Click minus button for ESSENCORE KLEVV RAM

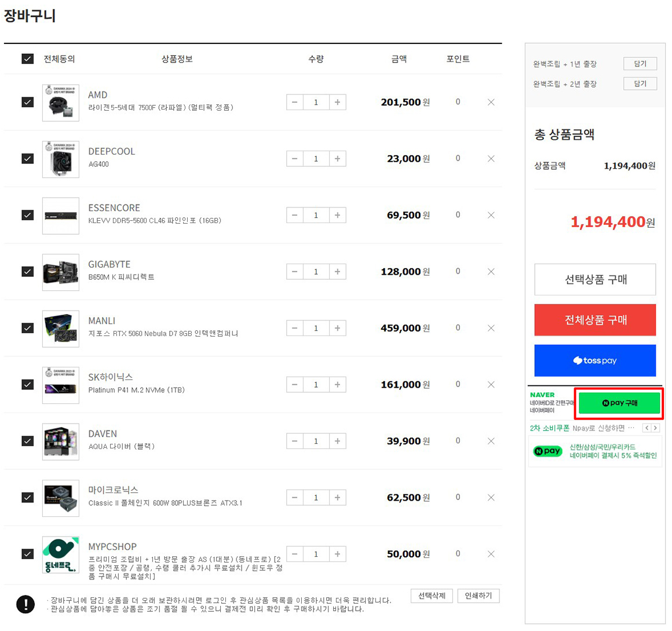click(x=294, y=216)
